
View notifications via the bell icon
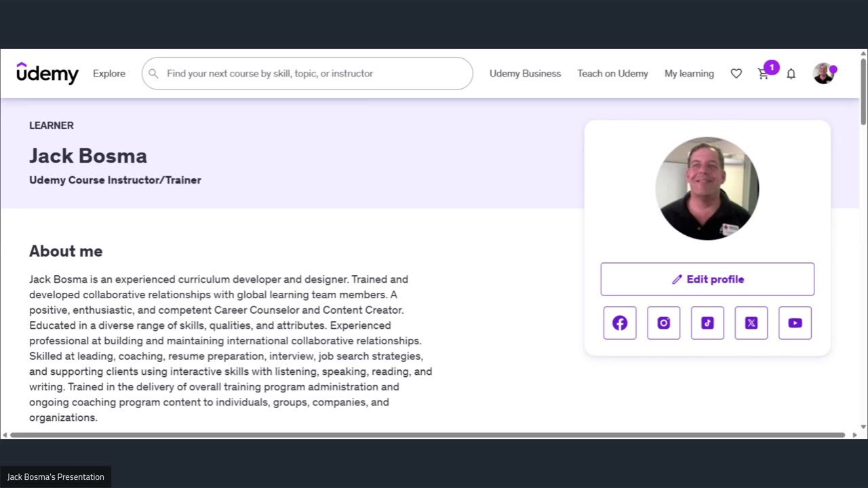[791, 73]
